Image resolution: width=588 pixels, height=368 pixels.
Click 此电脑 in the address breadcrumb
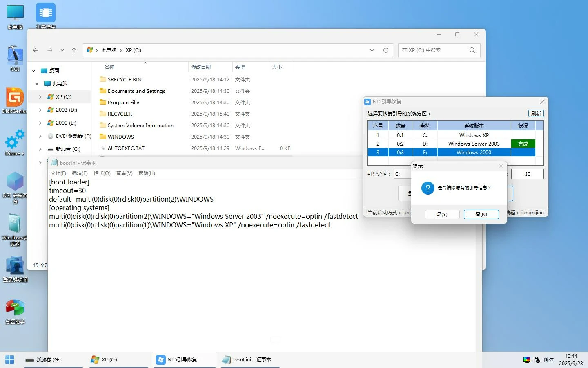109,50
